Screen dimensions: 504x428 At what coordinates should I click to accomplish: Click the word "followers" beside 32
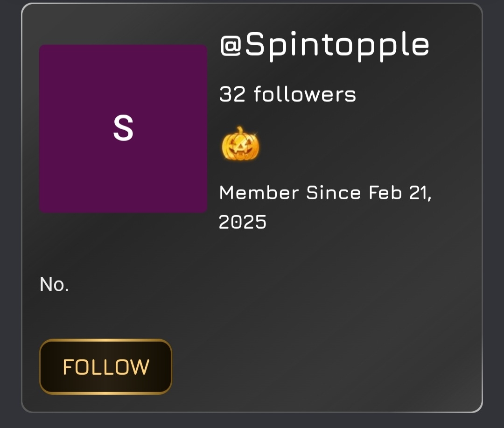point(305,94)
